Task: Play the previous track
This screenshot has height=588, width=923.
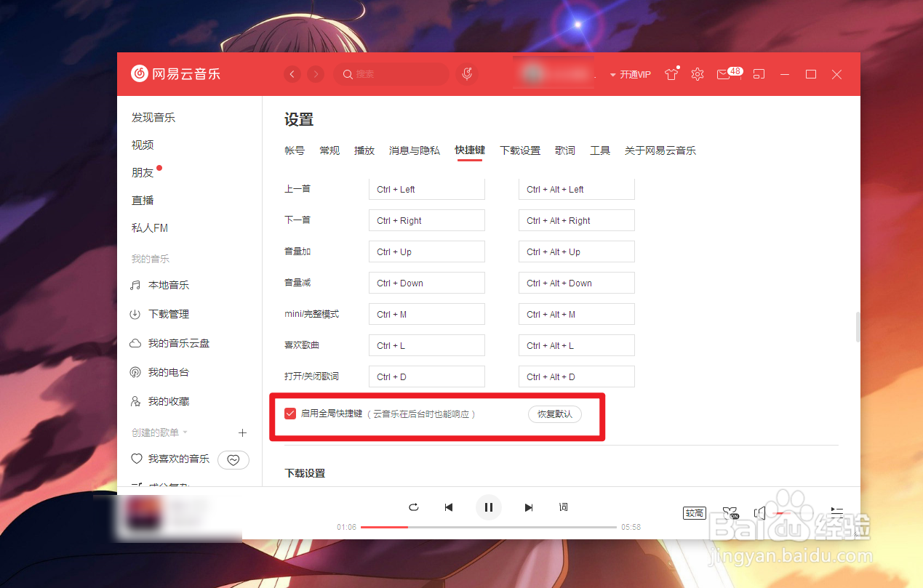Action: click(449, 507)
